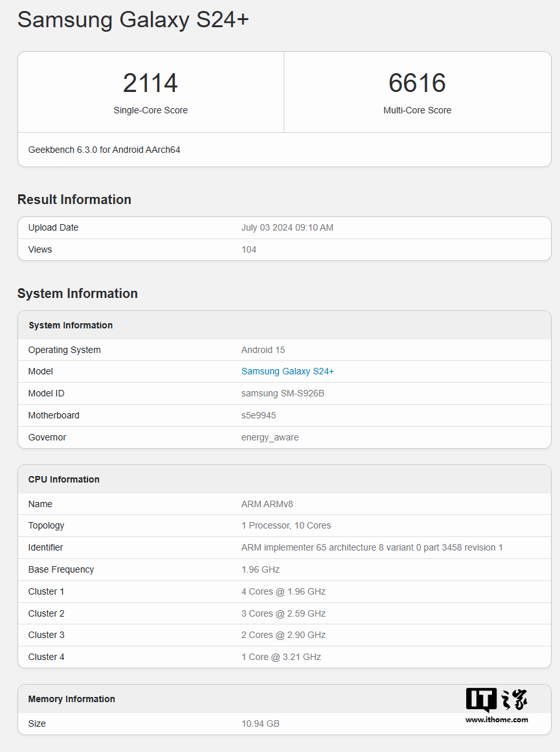Click the Operating System label

[64, 350]
